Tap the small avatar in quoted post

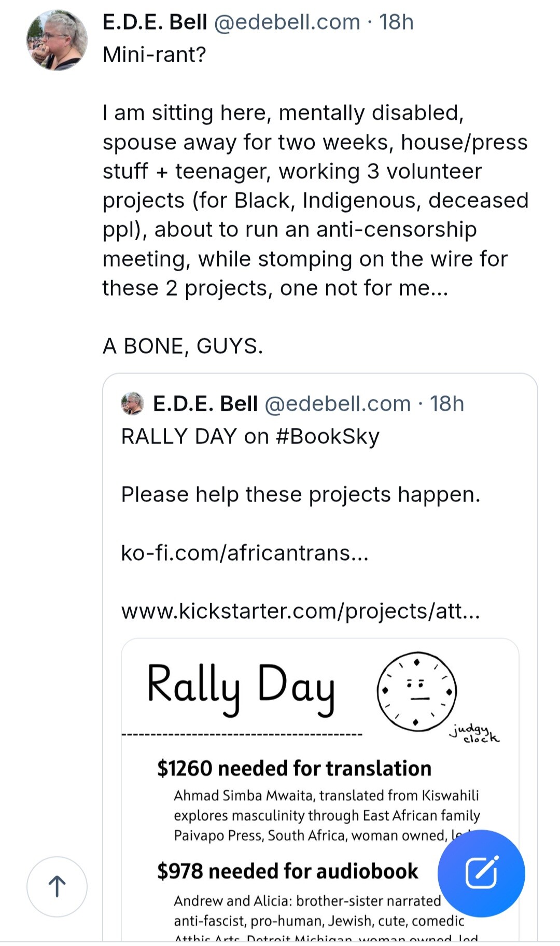(132, 404)
